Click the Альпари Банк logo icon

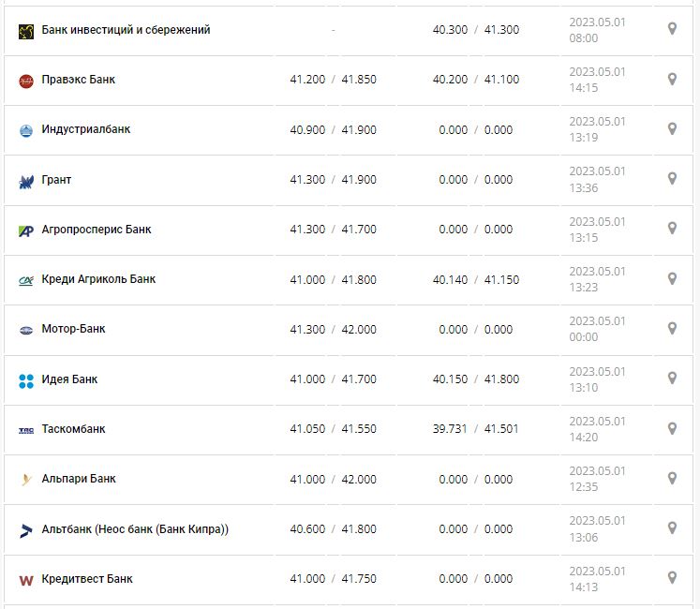pos(26,480)
